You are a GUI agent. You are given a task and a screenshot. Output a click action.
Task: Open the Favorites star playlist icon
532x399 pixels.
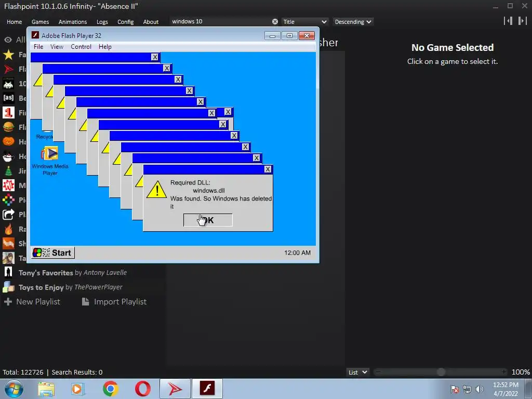coord(8,55)
